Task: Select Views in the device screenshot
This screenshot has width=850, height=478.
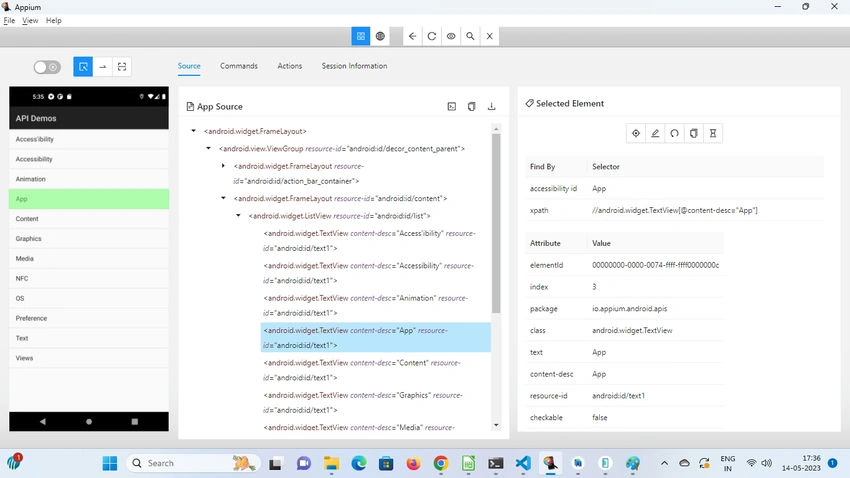Action: click(89, 358)
